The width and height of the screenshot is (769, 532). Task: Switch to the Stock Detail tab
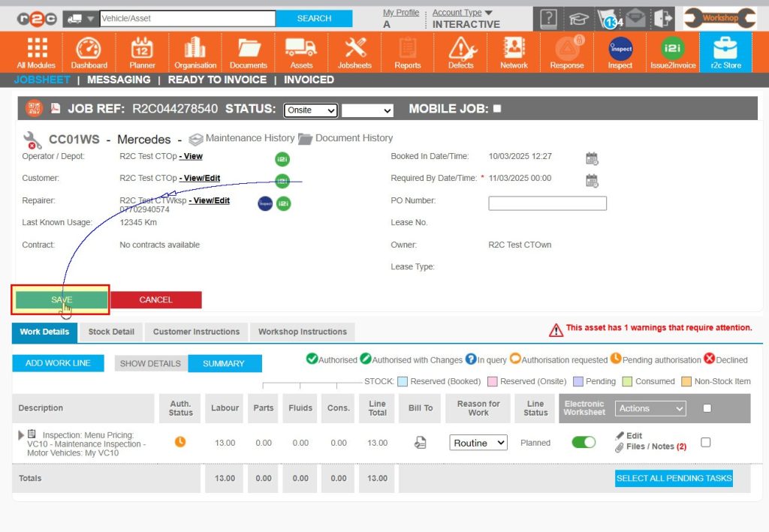[111, 332]
